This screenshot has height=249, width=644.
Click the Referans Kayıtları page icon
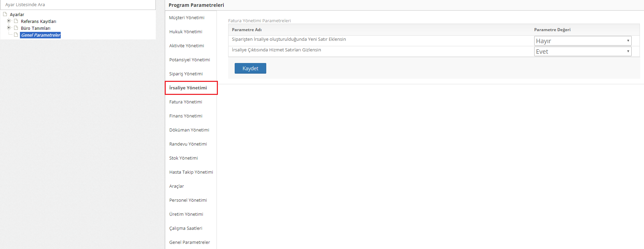(x=16, y=21)
